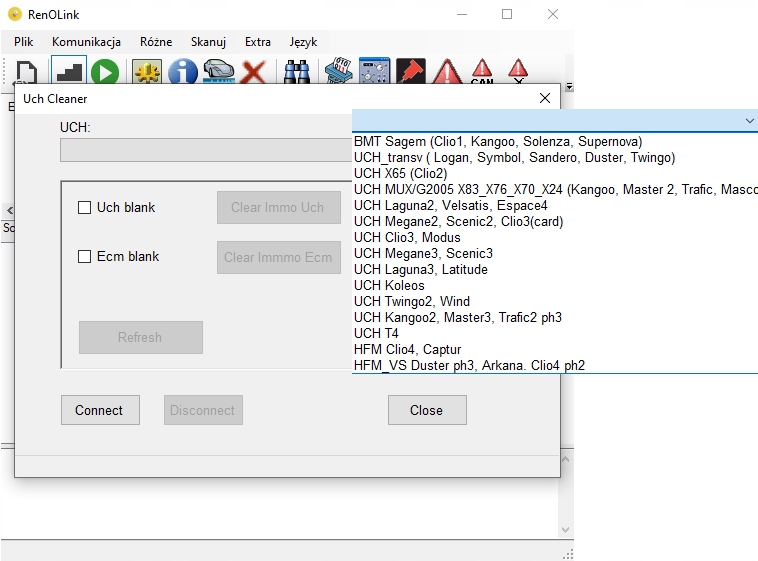
Task: Select UCH_transv (Logan, Symbol) option
Action: click(x=555, y=157)
